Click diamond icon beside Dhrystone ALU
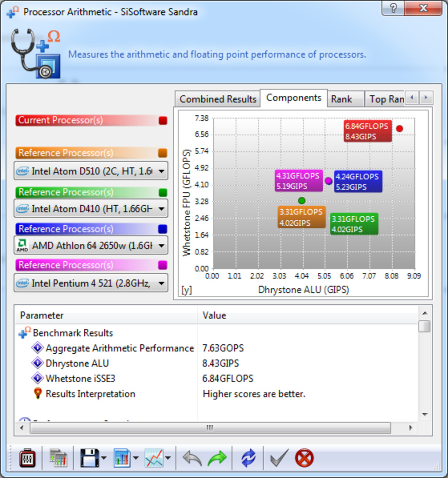 (38, 363)
